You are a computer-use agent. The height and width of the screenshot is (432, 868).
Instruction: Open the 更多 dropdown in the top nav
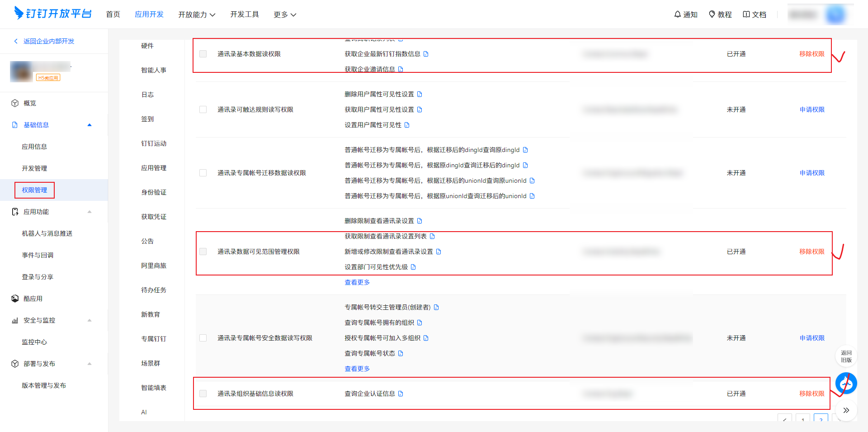pyautogui.click(x=285, y=14)
